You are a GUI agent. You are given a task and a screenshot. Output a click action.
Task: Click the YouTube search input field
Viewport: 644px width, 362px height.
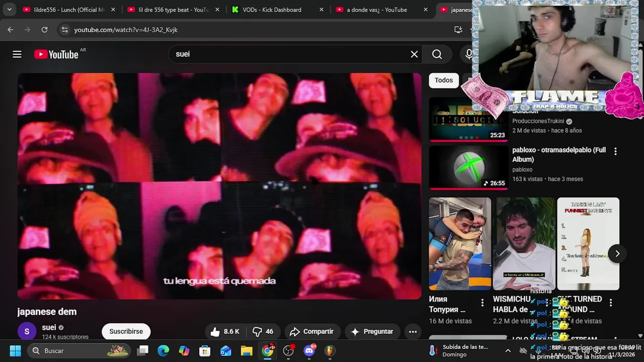click(289, 54)
